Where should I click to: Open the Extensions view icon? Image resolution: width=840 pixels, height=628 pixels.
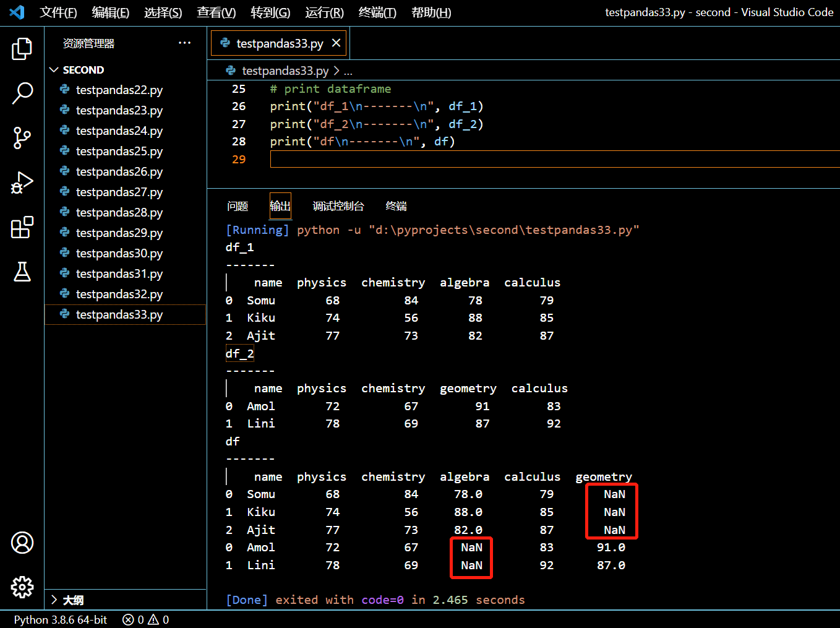point(22,227)
